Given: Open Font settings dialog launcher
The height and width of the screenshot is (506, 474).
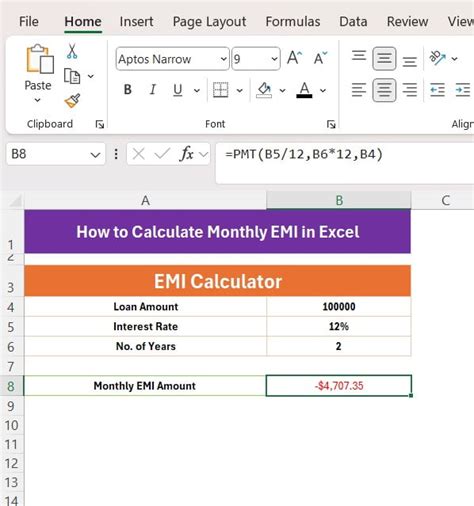Looking at the screenshot, I should point(331,124).
